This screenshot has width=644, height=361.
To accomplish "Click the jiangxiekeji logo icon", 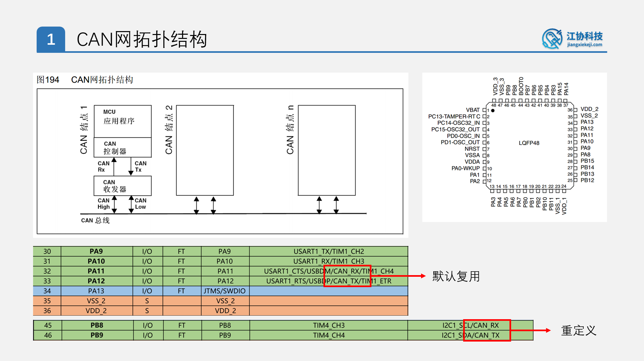I will (552, 39).
